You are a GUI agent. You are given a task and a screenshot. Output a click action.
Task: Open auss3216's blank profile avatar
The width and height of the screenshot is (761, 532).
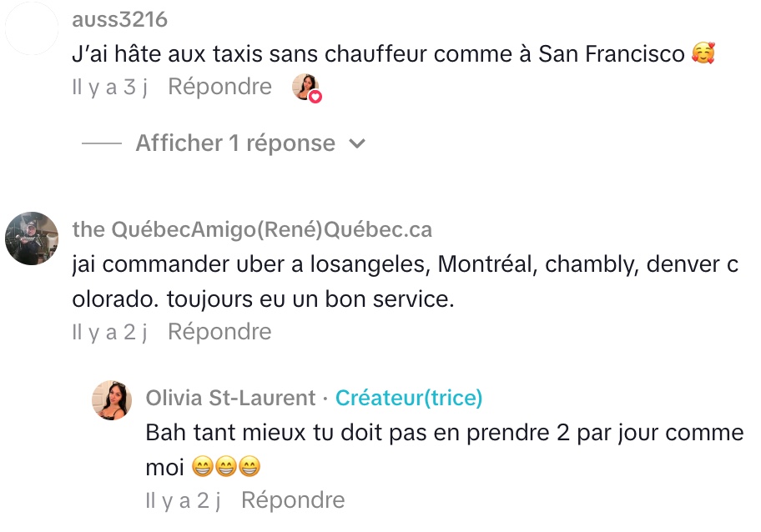tap(32, 30)
